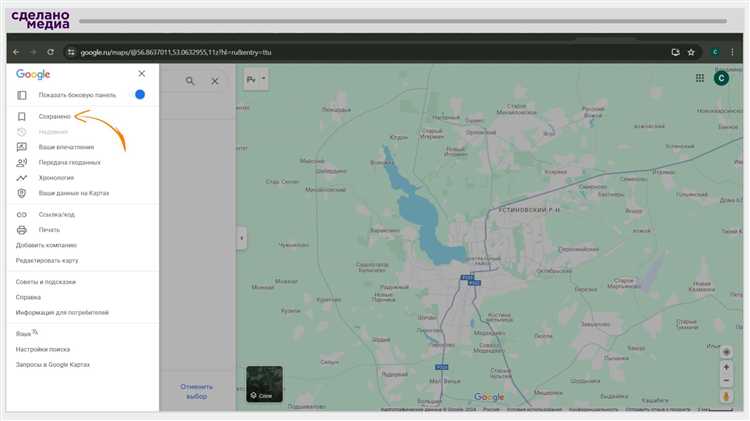Open Запросы в Google Картах link
This screenshot has width=750, height=421.
pos(53,365)
